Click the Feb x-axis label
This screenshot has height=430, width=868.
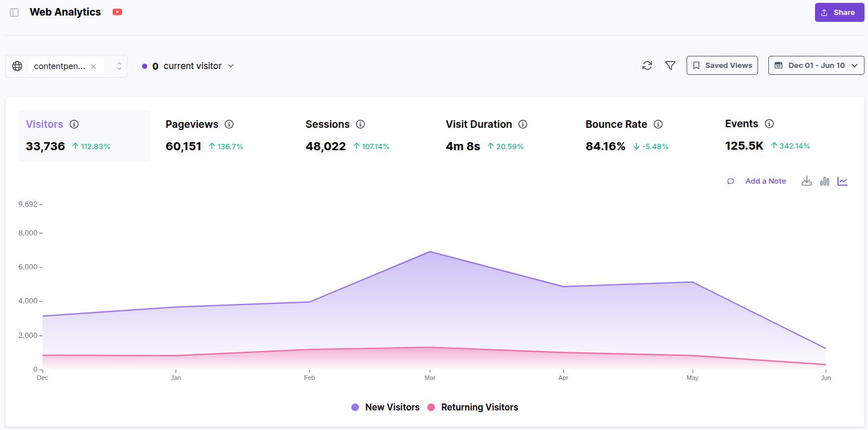[x=309, y=378]
